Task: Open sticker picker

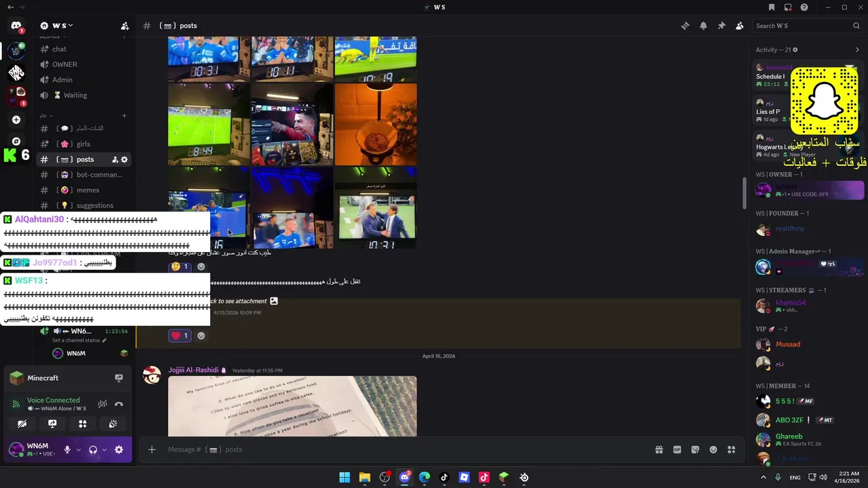Action: point(695,449)
